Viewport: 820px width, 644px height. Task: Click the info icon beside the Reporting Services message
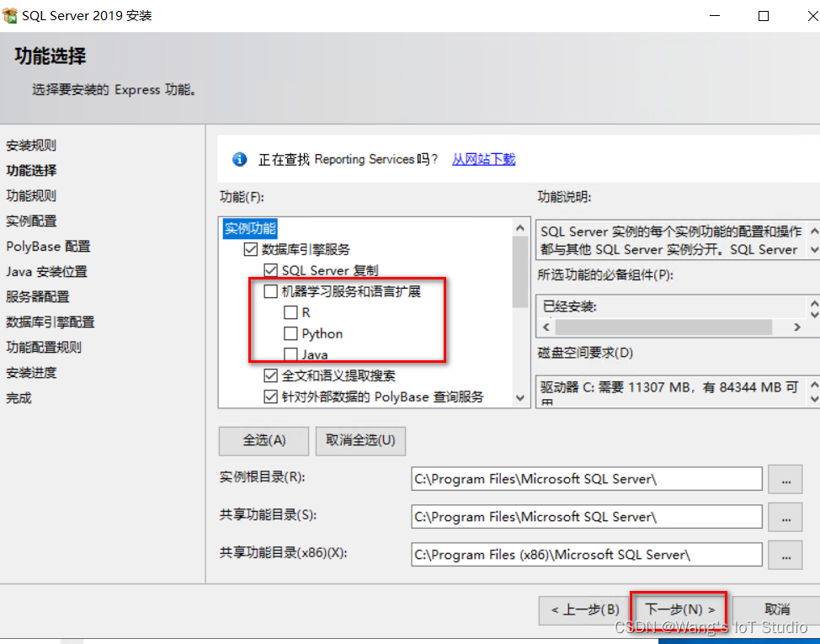pos(239,159)
